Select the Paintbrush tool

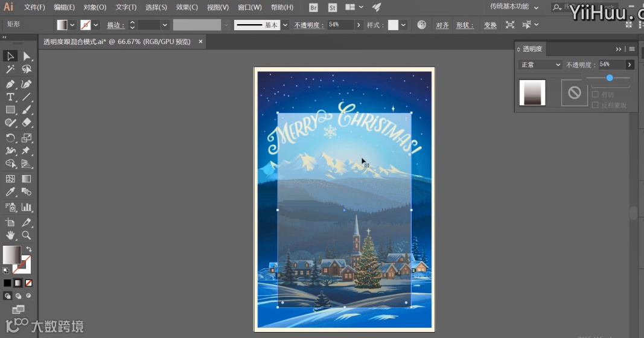[x=27, y=110]
